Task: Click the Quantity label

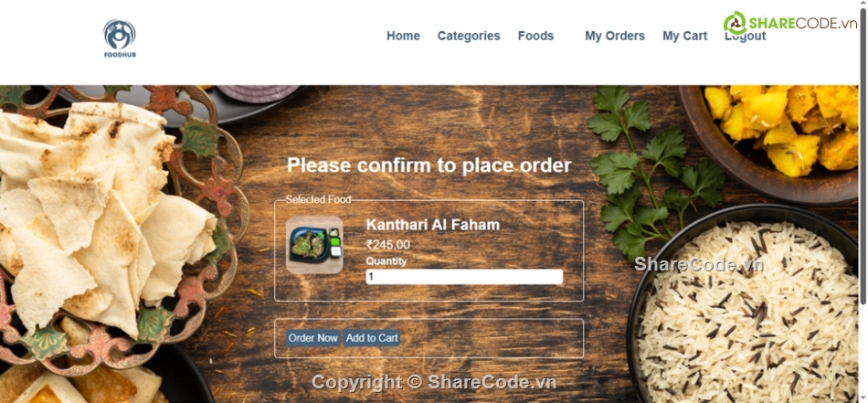Action: tap(386, 261)
